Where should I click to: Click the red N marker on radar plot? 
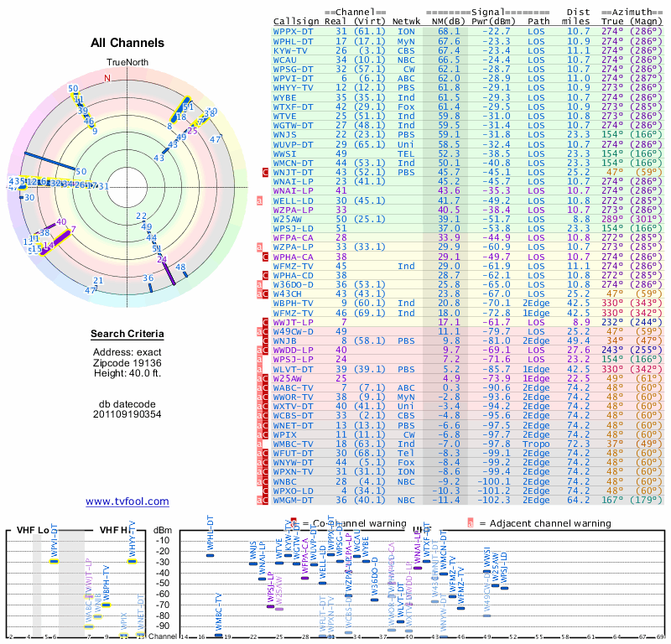[x=107, y=78]
